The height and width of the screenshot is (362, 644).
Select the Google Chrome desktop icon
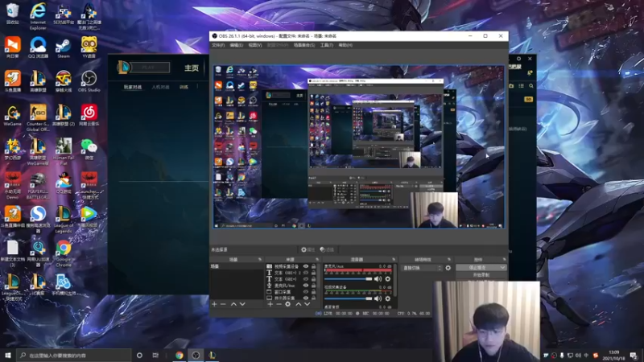click(x=64, y=254)
